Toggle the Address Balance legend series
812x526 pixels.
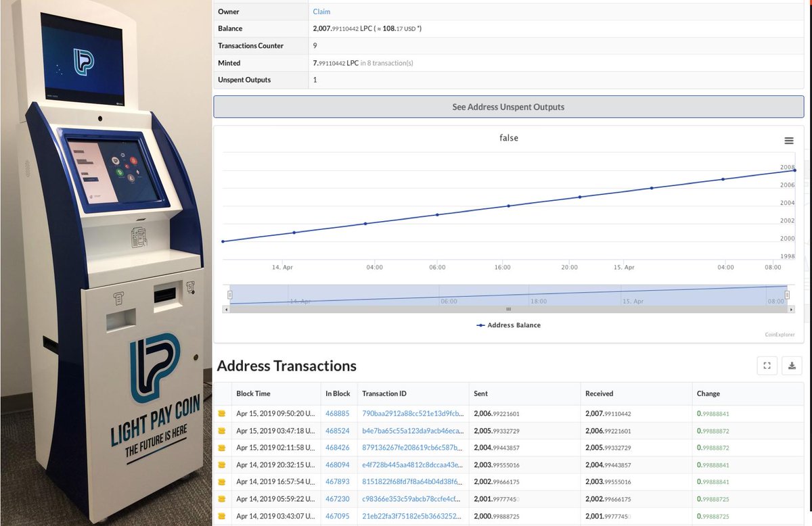[508, 325]
